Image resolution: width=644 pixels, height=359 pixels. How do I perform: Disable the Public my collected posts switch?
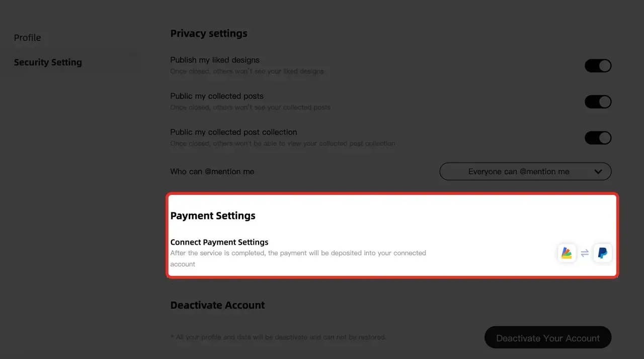point(598,102)
